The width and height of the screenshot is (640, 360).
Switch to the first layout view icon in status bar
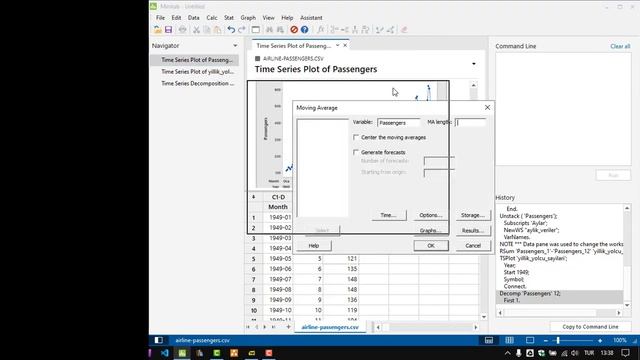coord(489,340)
